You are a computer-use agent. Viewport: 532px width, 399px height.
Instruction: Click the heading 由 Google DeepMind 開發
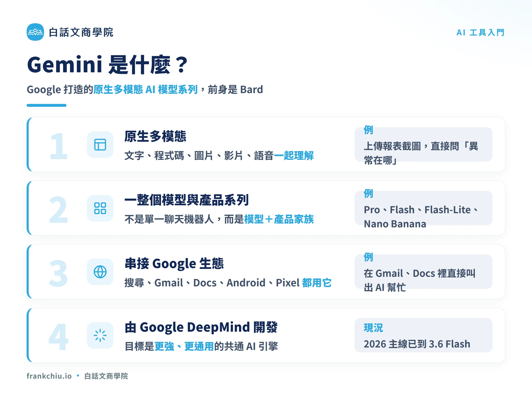point(201,327)
